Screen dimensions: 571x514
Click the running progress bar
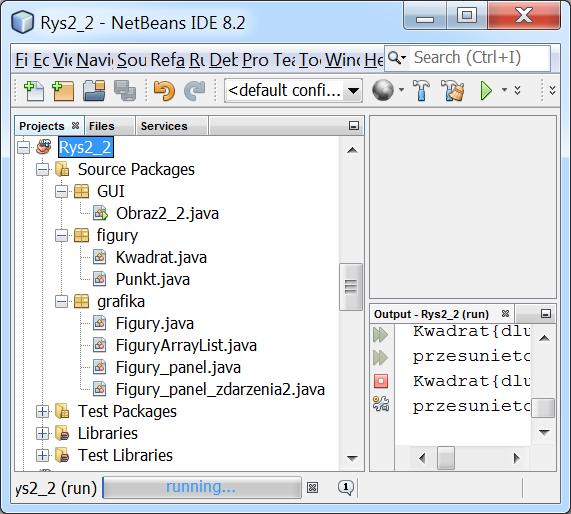coord(201,487)
